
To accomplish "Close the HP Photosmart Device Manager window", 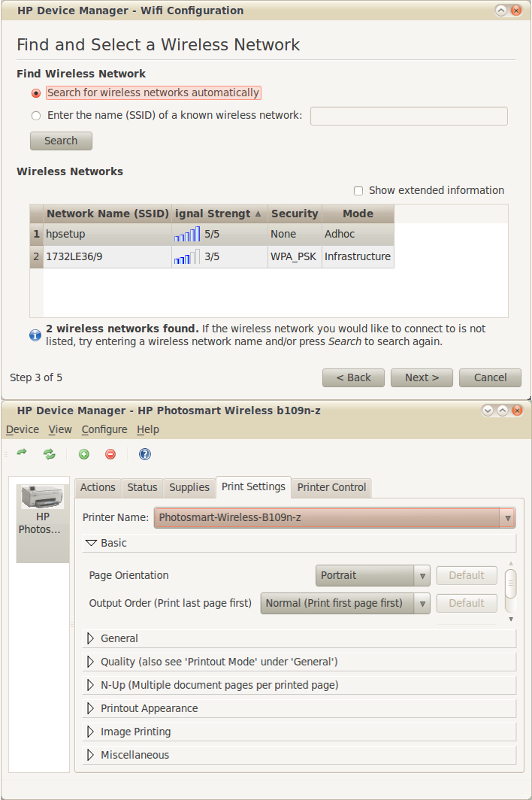I will [x=517, y=411].
